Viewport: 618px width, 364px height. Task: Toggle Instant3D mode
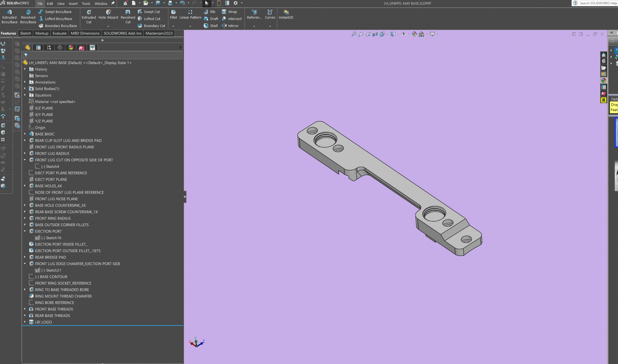(286, 14)
